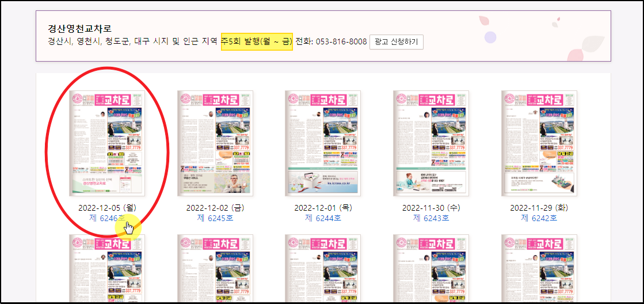The image size is (644, 304).
Task: Follow the 제 6244호 issue link
Action: [x=323, y=218]
